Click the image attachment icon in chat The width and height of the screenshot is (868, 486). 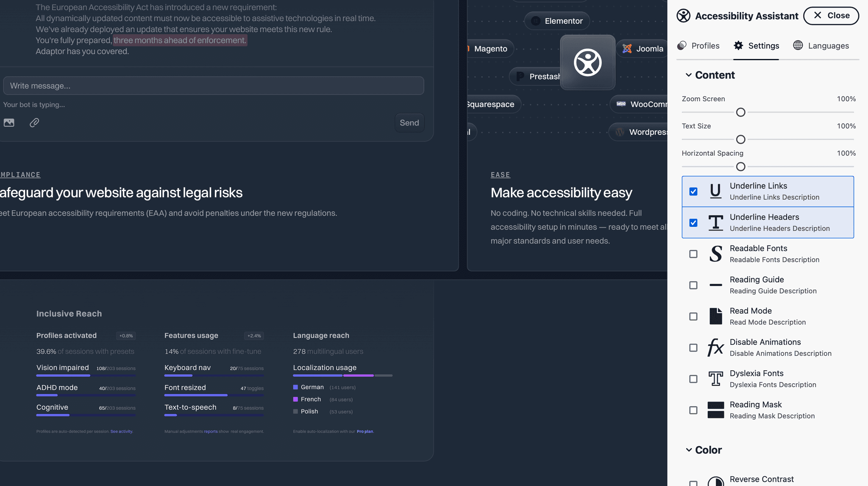9,123
